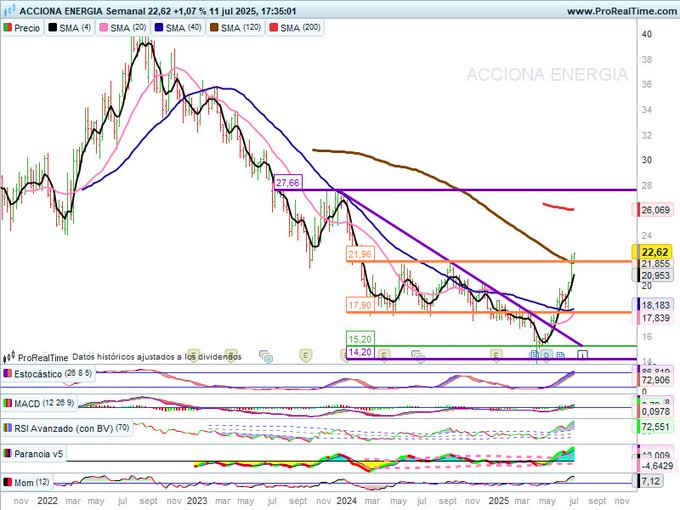
Task: Click the comment bubble icon above jul 2024
Action: coord(417,356)
